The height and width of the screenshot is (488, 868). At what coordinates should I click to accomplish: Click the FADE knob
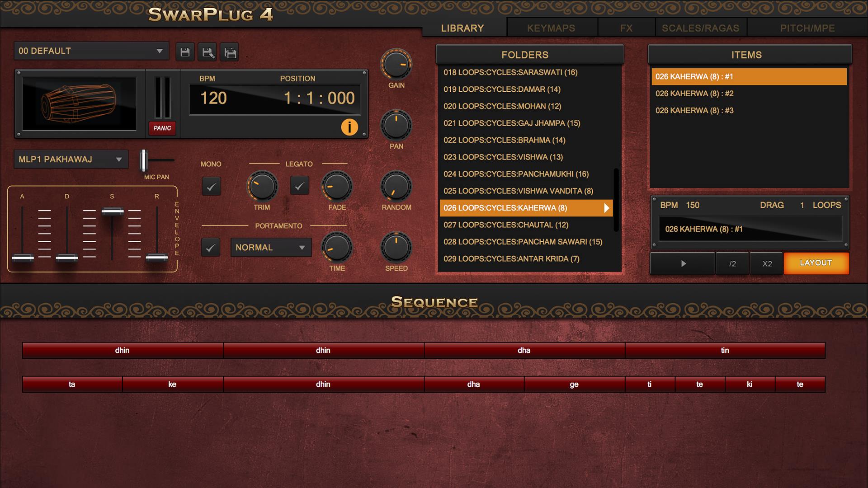(337, 186)
